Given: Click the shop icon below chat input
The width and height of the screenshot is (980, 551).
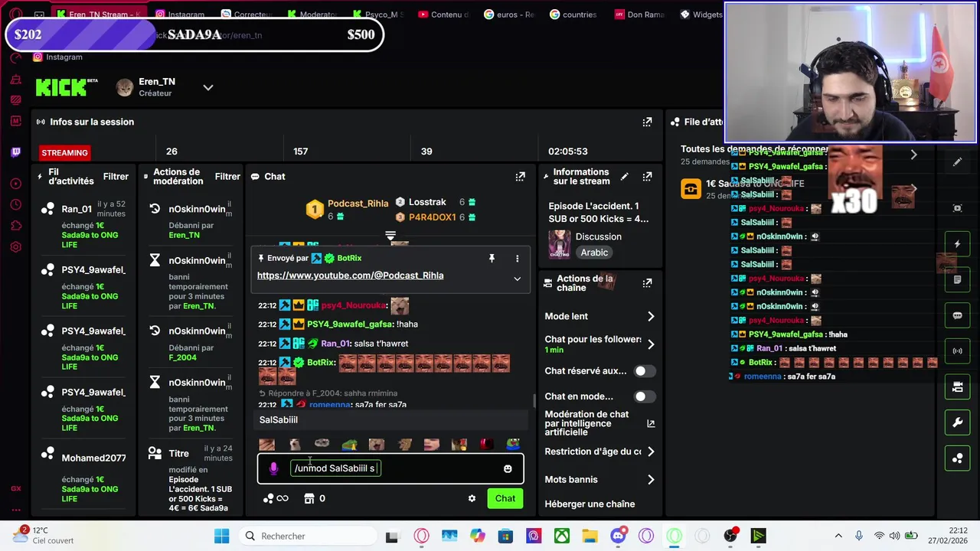Looking at the screenshot, I should click(309, 498).
